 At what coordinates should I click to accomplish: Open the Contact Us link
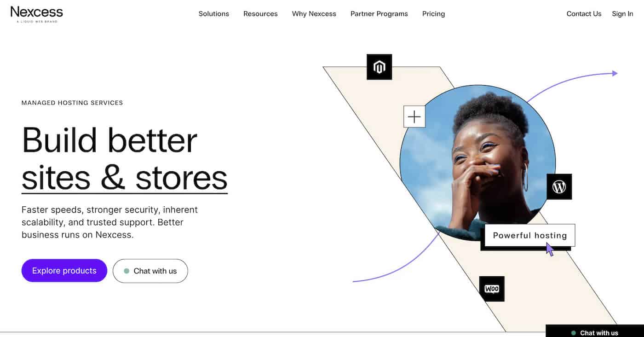(584, 14)
